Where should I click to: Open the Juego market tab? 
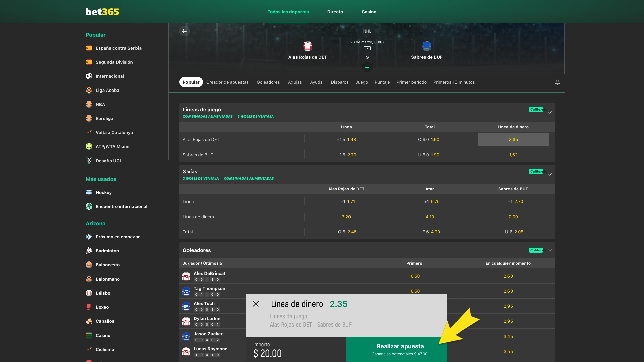(362, 82)
